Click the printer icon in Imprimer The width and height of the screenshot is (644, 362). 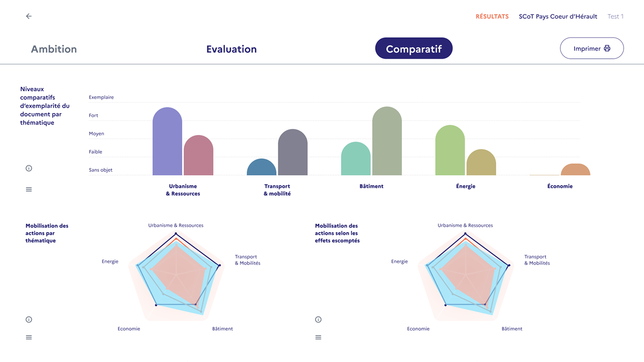pos(607,49)
